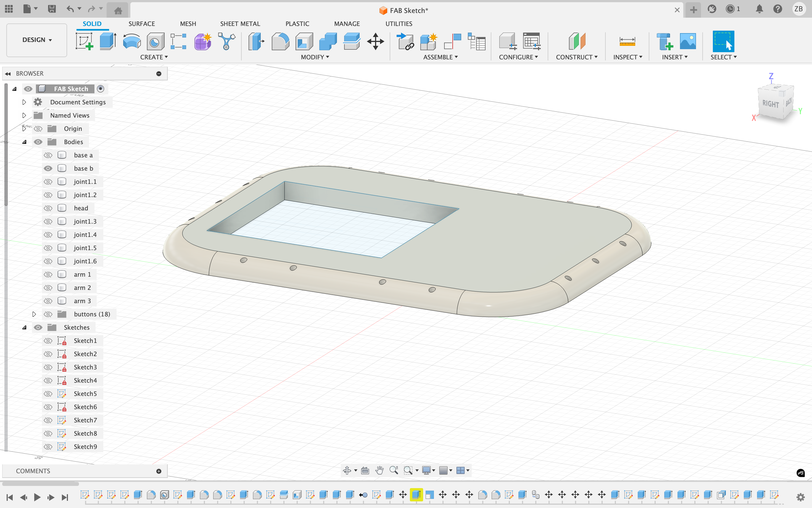This screenshot has width=812, height=508.
Task: Click the Move/Copy tool icon
Action: (x=375, y=42)
